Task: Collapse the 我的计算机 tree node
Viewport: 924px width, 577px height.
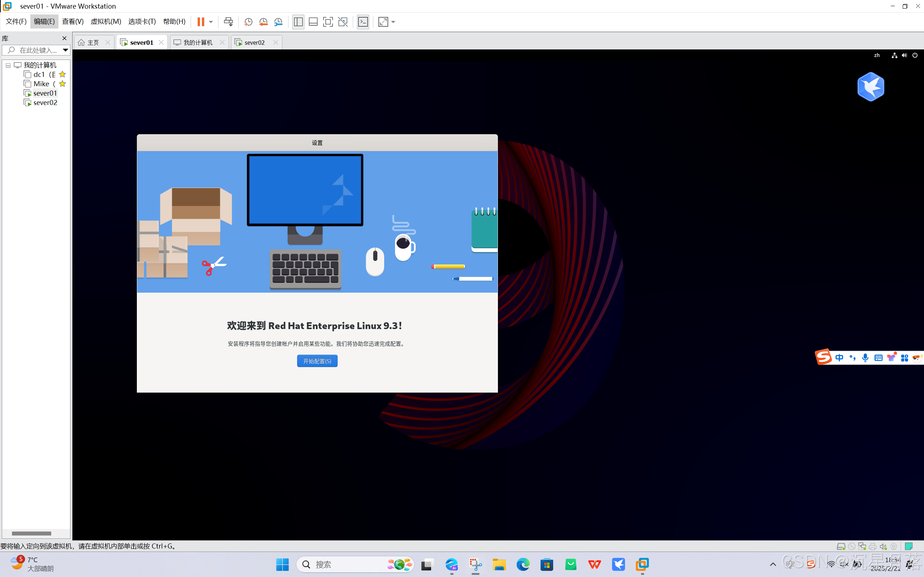Action: point(8,65)
